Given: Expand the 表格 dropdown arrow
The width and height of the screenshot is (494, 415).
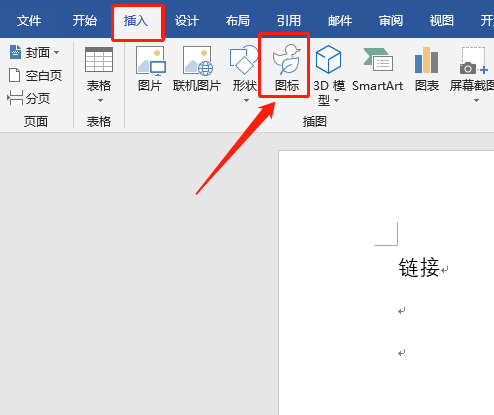Looking at the screenshot, I should tap(100, 100).
